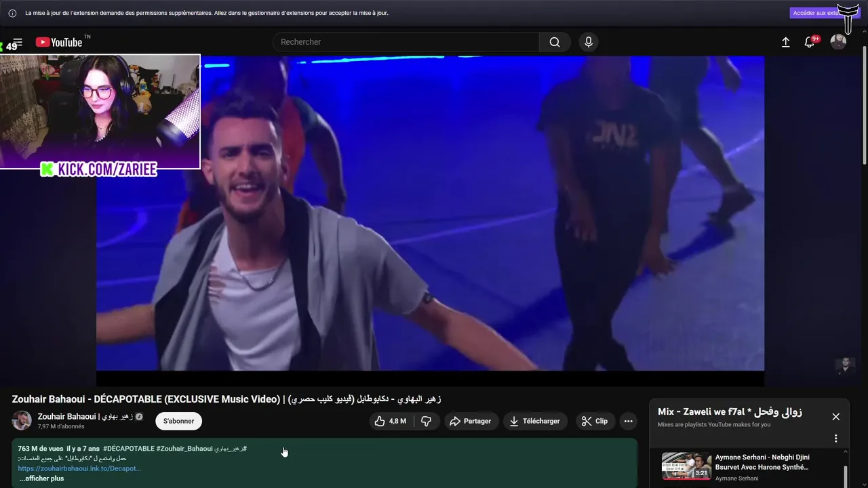Open Zouhair Bahaoui channel name link
The height and width of the screenshot is (488, 868).
[85, 416]
